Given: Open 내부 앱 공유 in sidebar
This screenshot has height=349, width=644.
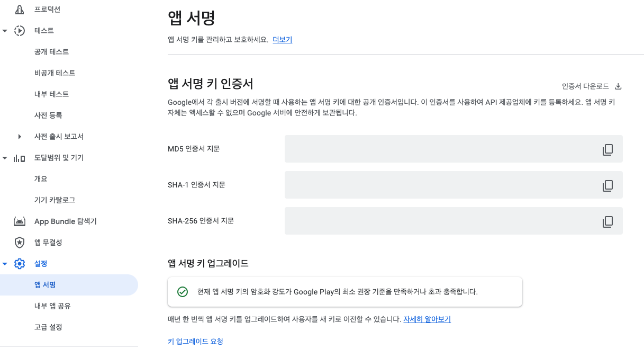Looking at the screenshot, I should pyautogui.click(x=52, y=306).
